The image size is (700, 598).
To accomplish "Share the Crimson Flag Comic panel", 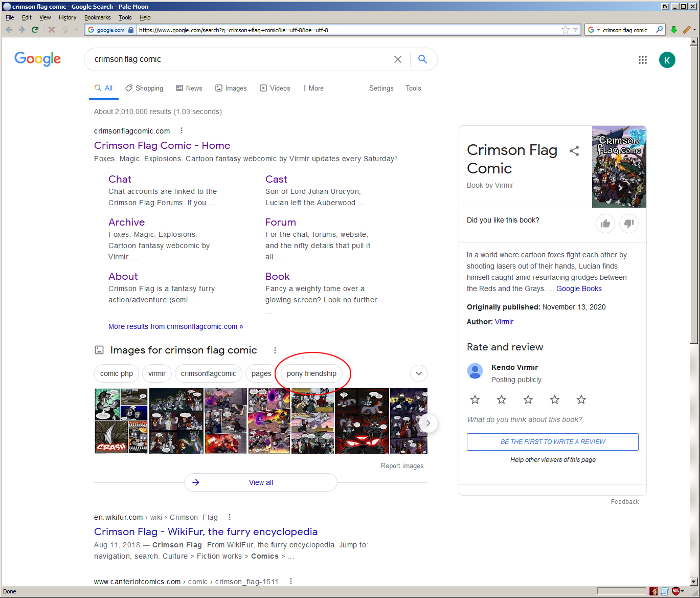I will tap(574, 151).
